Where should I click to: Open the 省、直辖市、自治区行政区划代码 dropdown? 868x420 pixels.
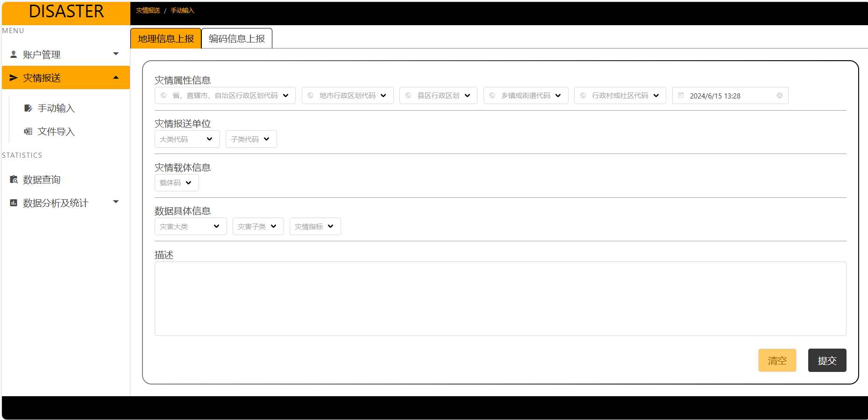pos(225,96)
